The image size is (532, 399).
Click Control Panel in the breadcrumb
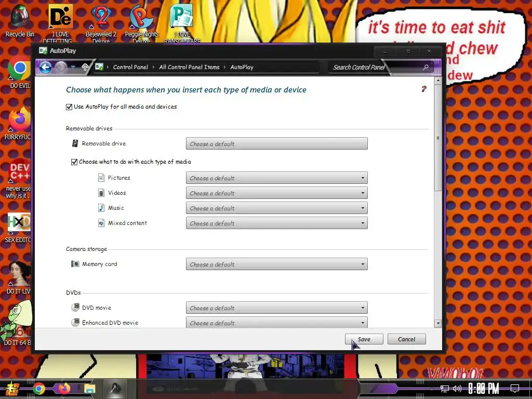pyautogui.click(x=130, y=67)
